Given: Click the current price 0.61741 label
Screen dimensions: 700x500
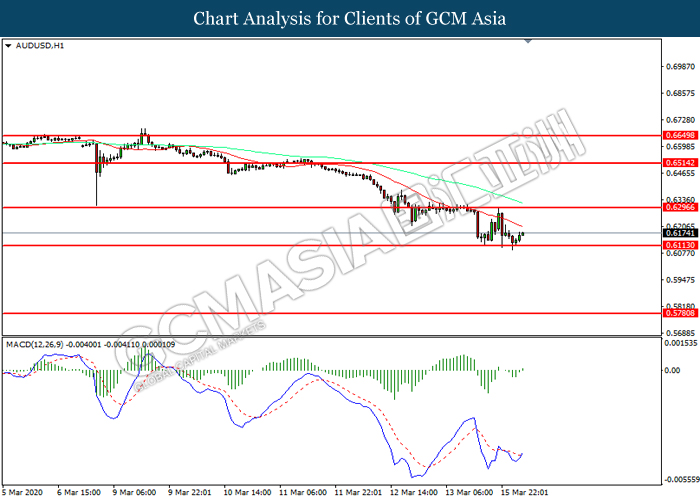Looking at the screenshot, I should coord(679,233).
